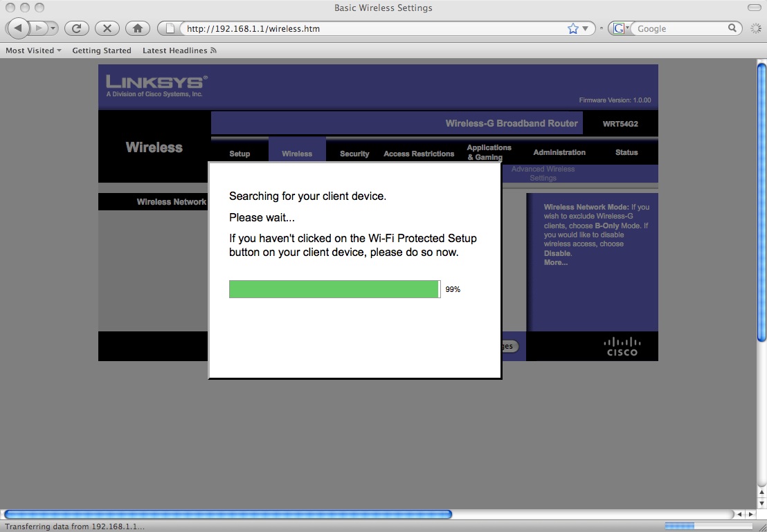Image resolution: width=767 pixels, height=532 pixels.
Task: Click the 'Searching for your client device' message
Action: tap(307, 196)
